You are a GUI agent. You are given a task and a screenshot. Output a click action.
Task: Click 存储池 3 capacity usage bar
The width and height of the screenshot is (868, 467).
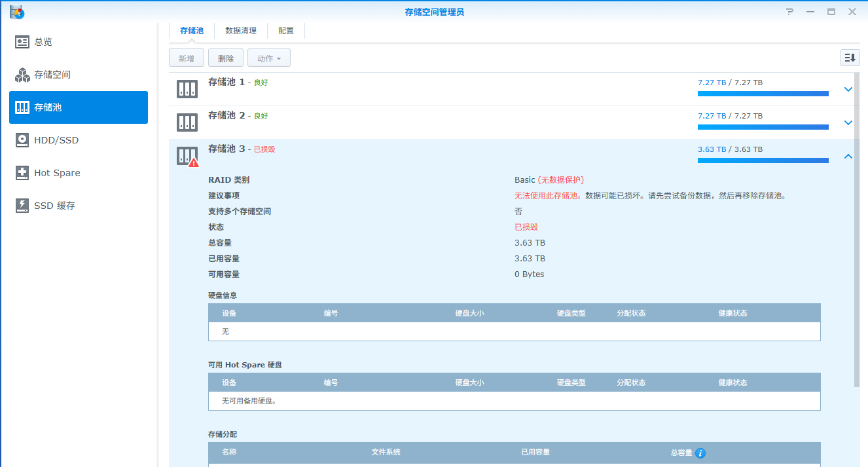pyautogui.click(x=763, y=160)
